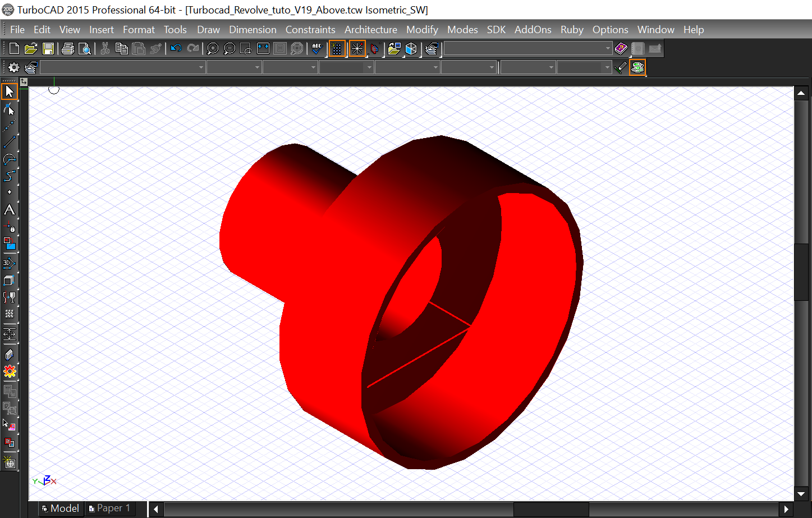Click the ruler corner origin button
812x518 pixels.
pos(24,82)
